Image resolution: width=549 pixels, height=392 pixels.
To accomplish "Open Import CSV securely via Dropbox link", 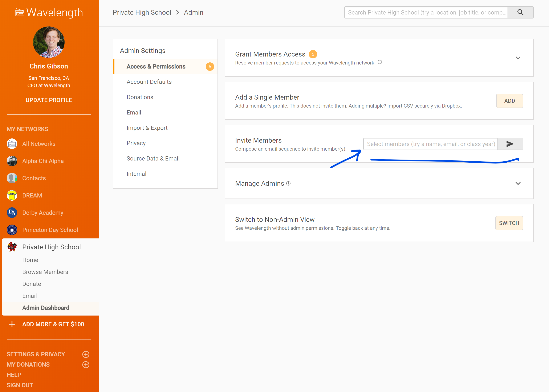I will pyautogui.click(x=424, y=106).
